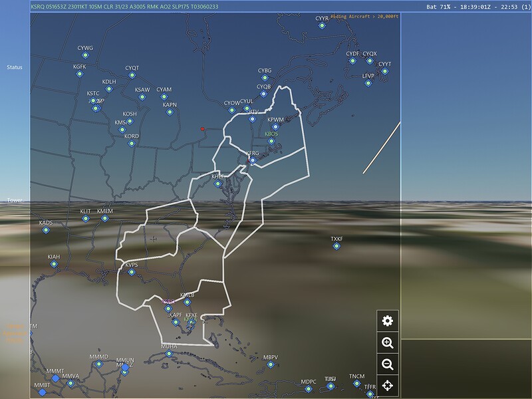Select the MMVA airport marker
This screenshot has width=532, height=399.
pyautogui.click(x=70, y=384)
